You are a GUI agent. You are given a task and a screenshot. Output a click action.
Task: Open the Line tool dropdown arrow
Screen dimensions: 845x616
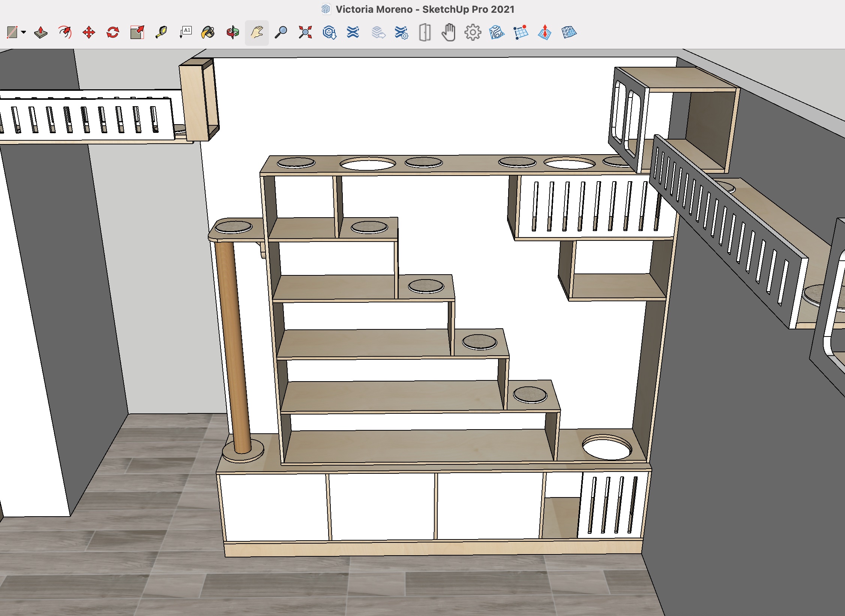pos(24,33)
